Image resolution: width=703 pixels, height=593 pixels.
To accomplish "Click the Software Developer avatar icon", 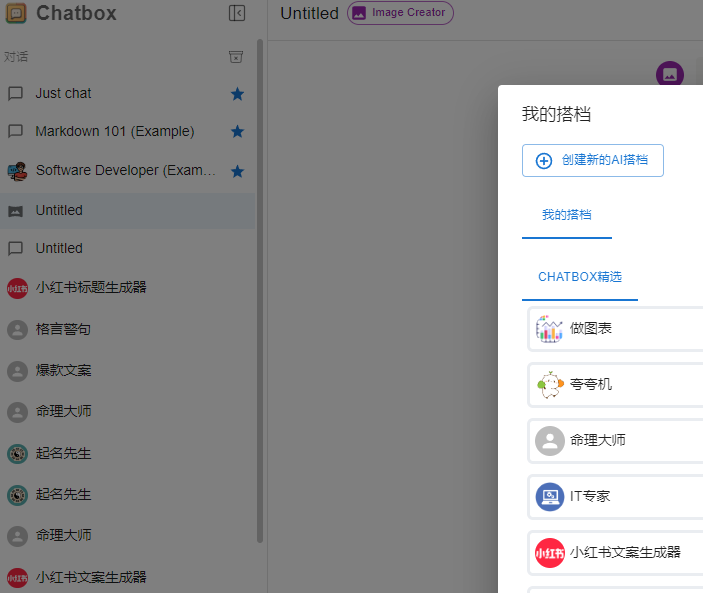I will (17, 171).
